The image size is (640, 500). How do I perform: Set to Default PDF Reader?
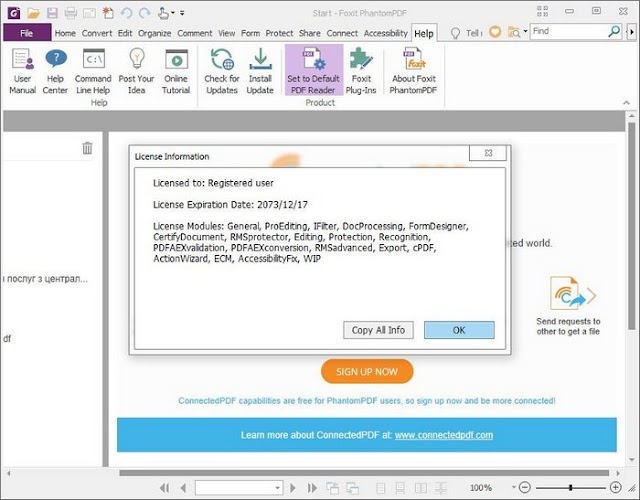pyautogui.click(x=313, y=70)
